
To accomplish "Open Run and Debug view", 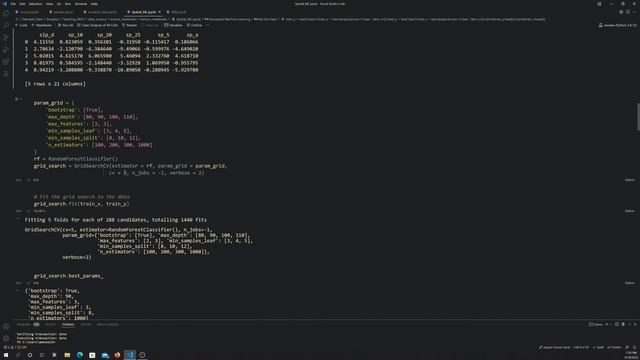I will click(x=6, y=49).
